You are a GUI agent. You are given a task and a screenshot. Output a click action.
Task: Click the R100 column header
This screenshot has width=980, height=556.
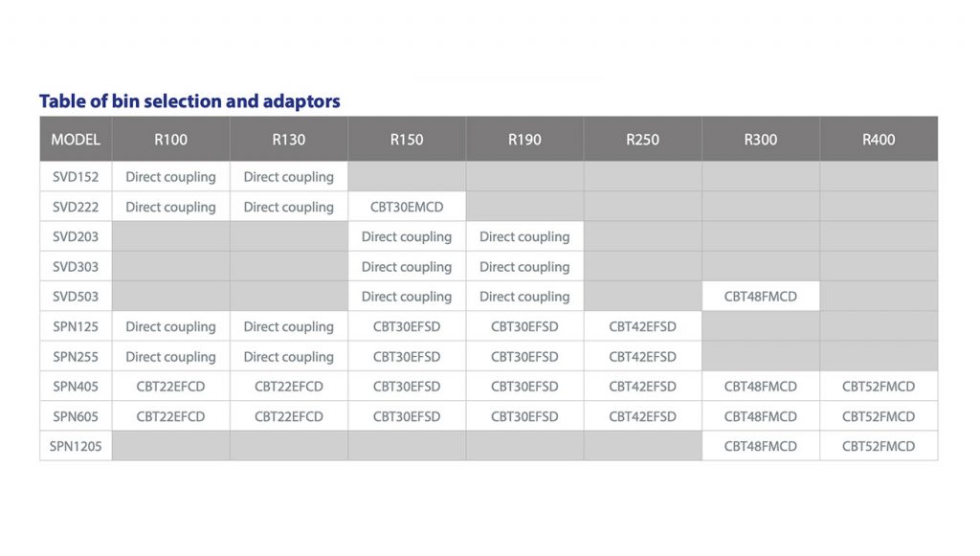[x=170, y=140]
